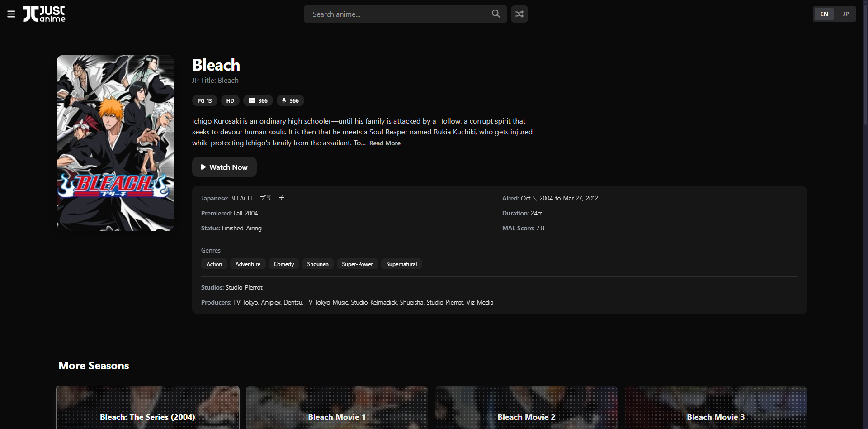
Task: Click the Just Anime logo
Action: (44, 14)
